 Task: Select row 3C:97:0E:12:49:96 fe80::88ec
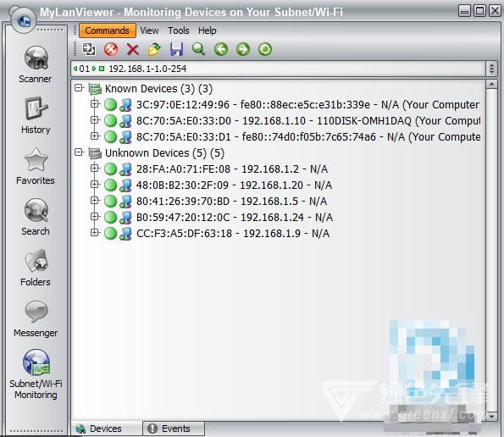pos(308,105)
